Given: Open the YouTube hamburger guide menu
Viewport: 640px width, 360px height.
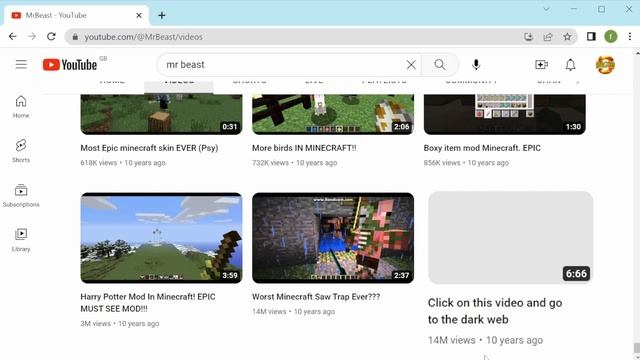Looking at the screenshot, I should click(x=21, y=64).
